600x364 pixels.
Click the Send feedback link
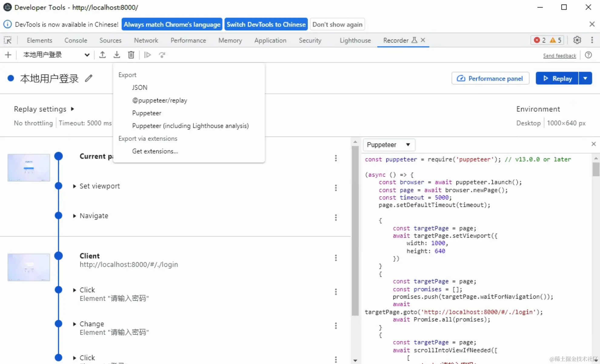click(559, 56)
